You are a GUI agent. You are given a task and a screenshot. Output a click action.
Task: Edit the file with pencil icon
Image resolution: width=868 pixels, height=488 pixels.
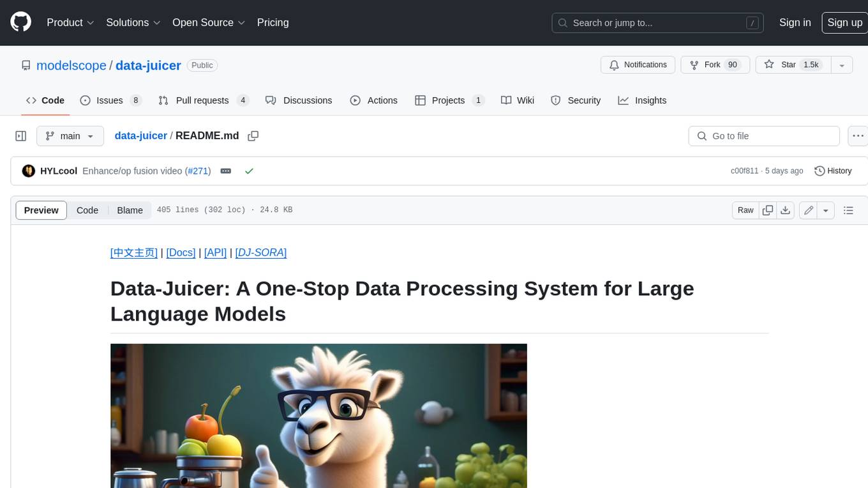(x=809, y=210)
